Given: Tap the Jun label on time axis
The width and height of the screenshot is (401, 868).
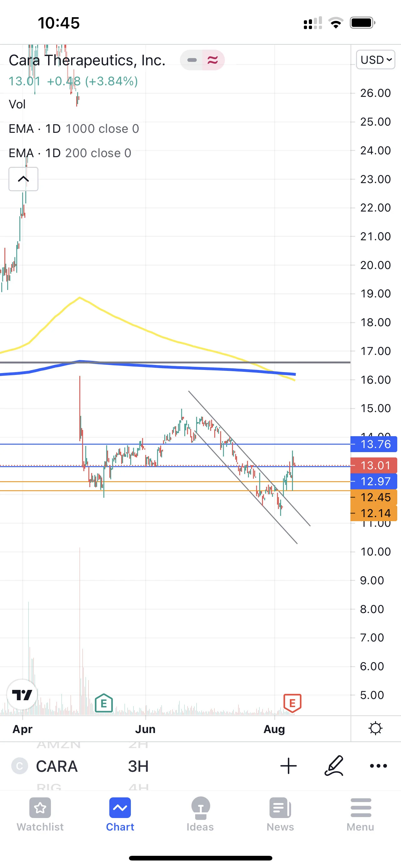Looking at the screenshot, I should click(x=146, y=729).
